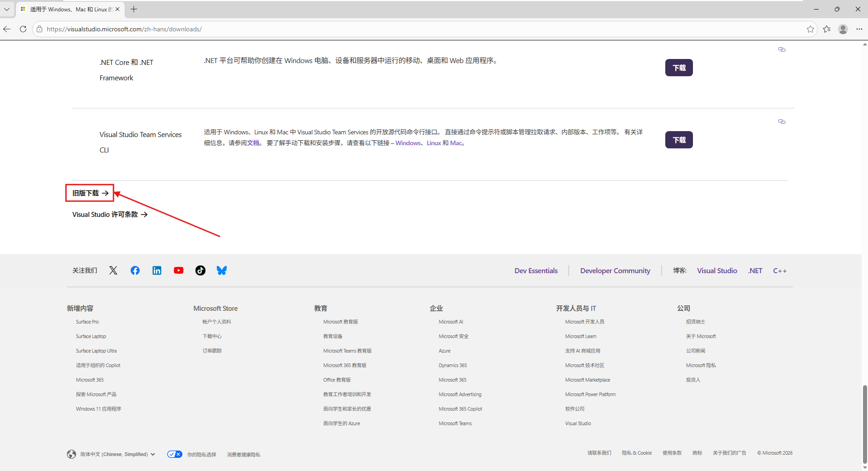Viewport: 868px width, 471px height.
Task: Open the 旧版下载 link
Action: [90, 193]
